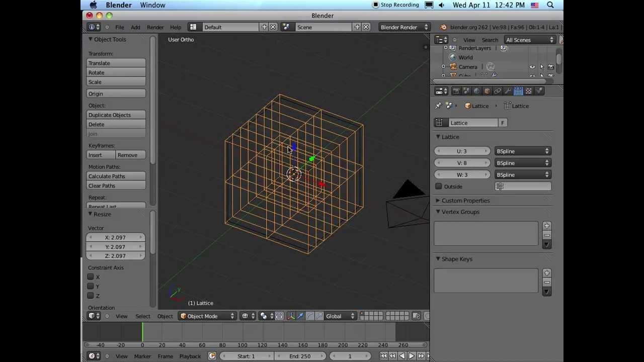Collapse the Lattice panel triangle

pyautogui.click(x=438, y=137)
